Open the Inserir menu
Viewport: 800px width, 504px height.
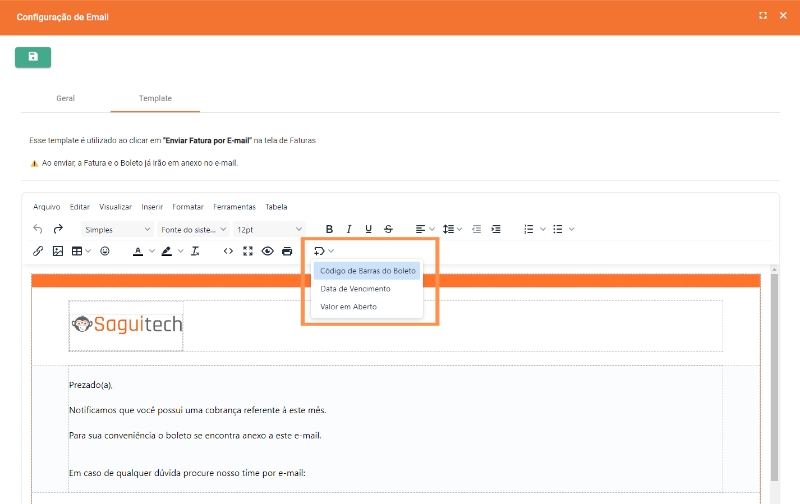tap(152, 207)
